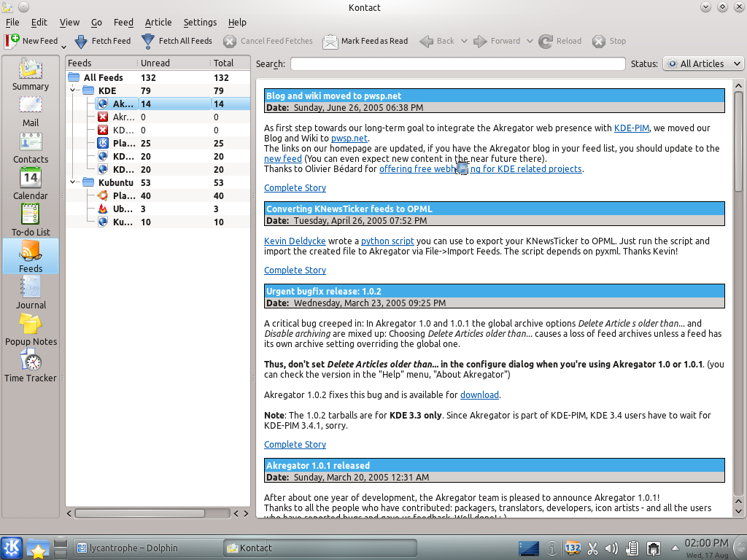Open the python script link
The width and height of the screenshot is (747, 560).
[x=387, y=241]
